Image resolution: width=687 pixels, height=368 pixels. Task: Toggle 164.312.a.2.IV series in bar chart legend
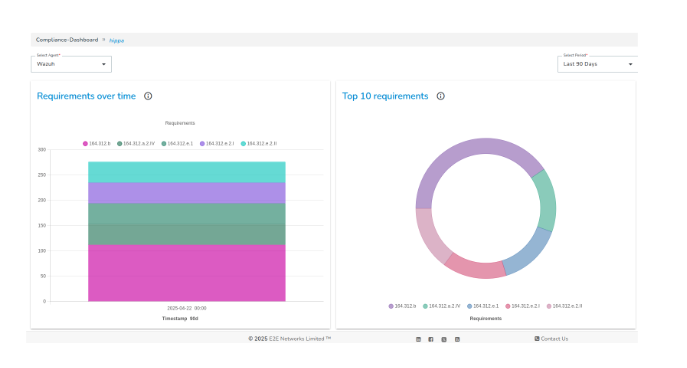point(136,144)
